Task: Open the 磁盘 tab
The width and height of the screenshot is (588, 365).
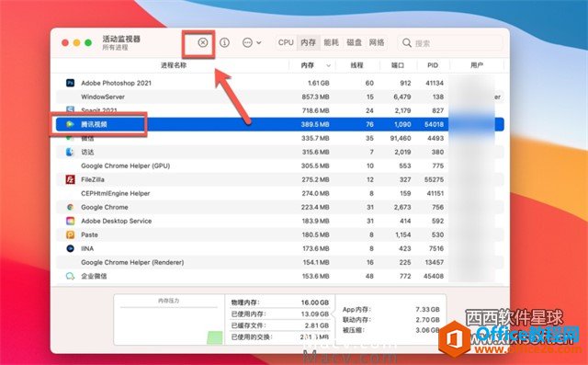Action: click(354, 43)
